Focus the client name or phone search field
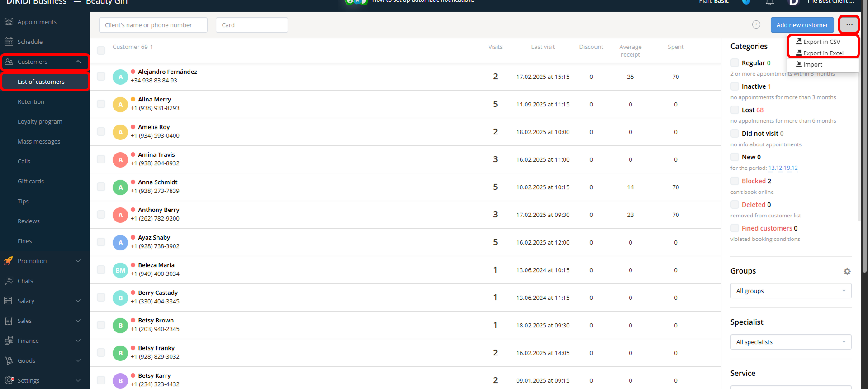Screen dimensions: 868x389 point(153,25)
